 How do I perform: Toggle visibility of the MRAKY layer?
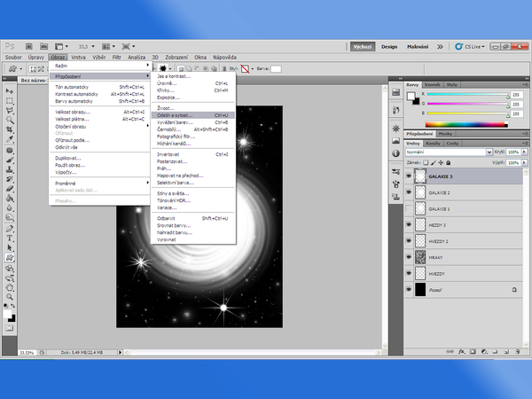click(x=409, y=257)
